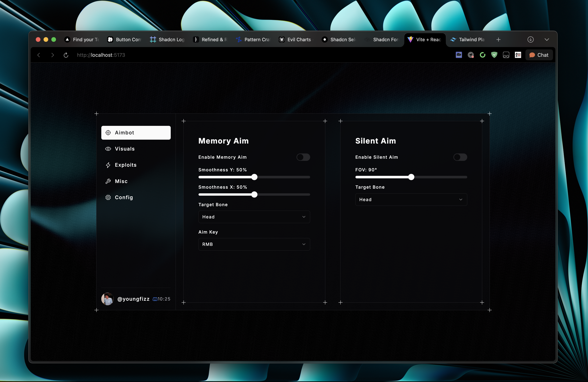Switch to the Evil Charts browser tab

(x=296, y=39)
